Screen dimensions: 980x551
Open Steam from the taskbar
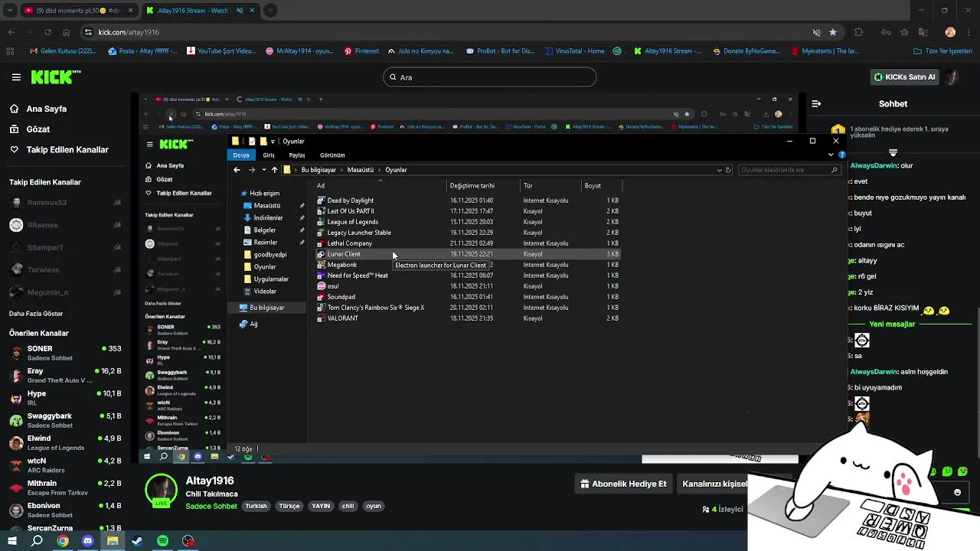tap(137, 541)
